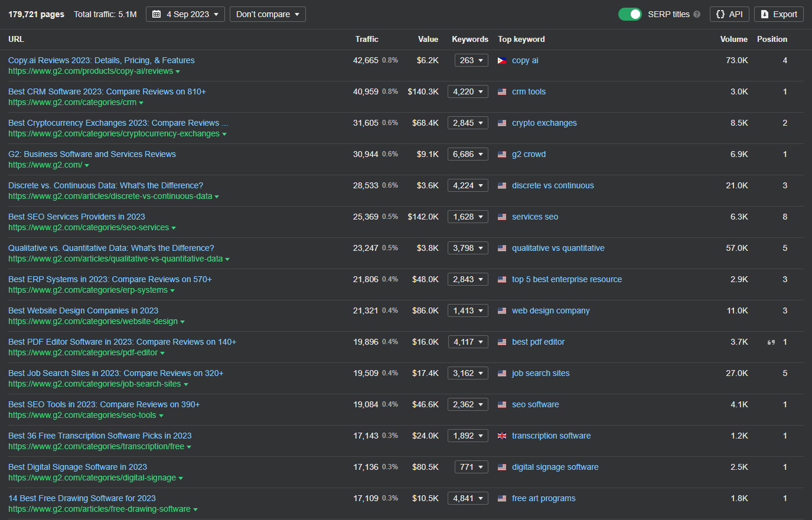Viewport: 812px width, 520px height.
Task: Open Best 36 Free Transcription Software Picks link
Action: [100, 436]
